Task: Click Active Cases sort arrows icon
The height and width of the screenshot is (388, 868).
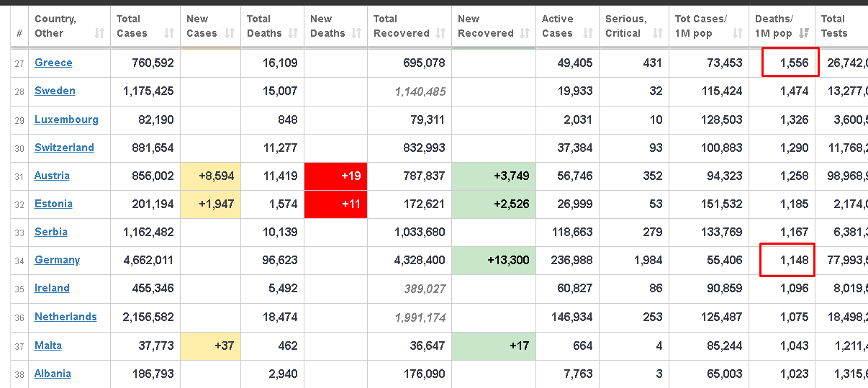Action: 588,33
